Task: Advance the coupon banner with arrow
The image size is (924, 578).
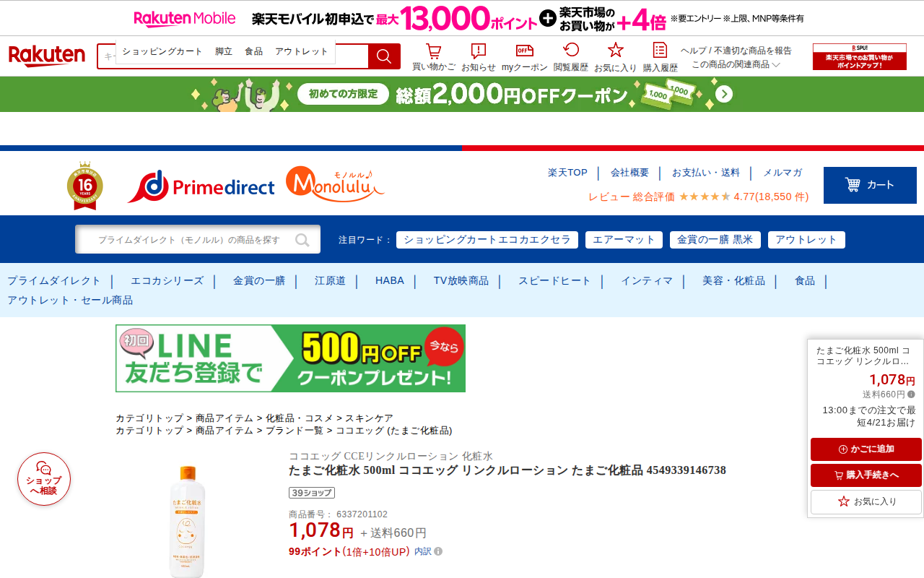Action: [x=725, y=95]
